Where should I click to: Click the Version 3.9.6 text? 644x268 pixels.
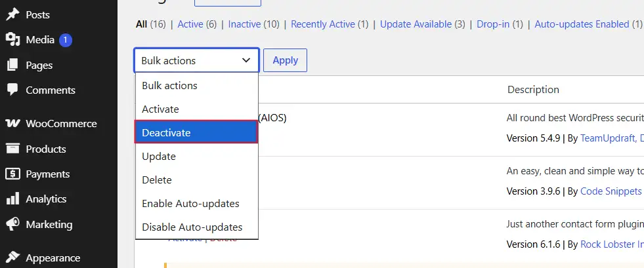[533, 191]
